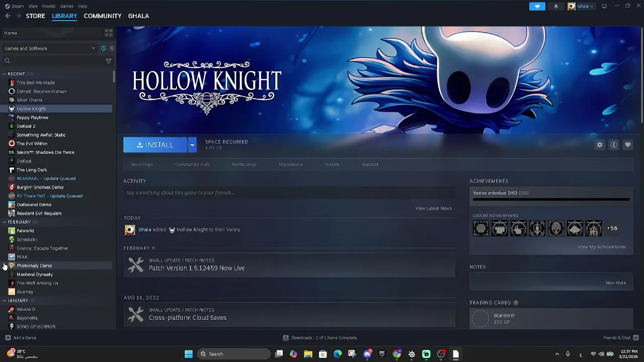The height and width of the screenshot is (362, 644).
Task: Click the achievements progress bar
Action: [551, 200]
